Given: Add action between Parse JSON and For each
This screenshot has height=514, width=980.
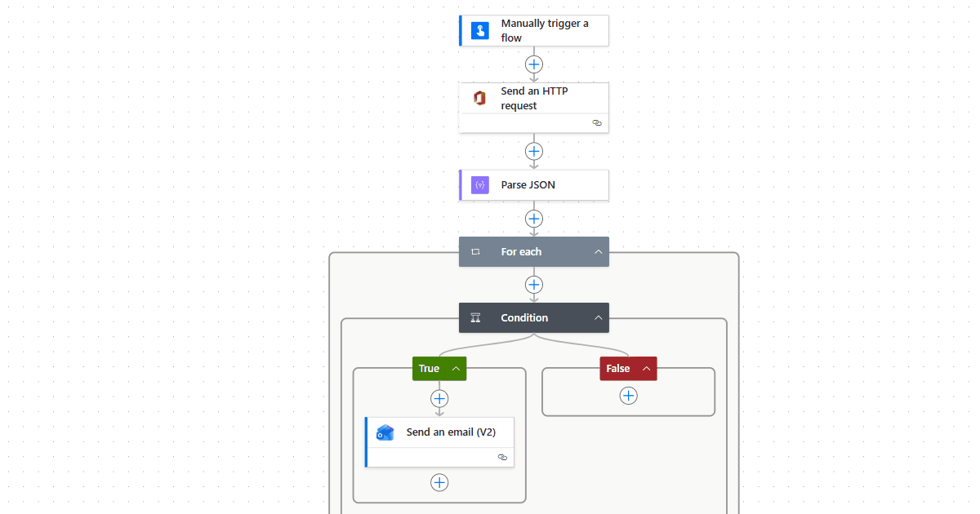Looking at the screenshot, I should point(534,219).
